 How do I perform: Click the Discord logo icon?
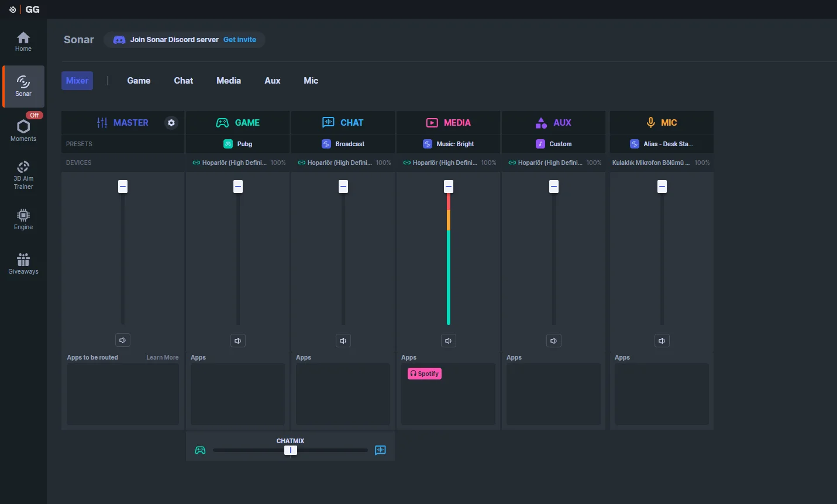click(119, 40)
